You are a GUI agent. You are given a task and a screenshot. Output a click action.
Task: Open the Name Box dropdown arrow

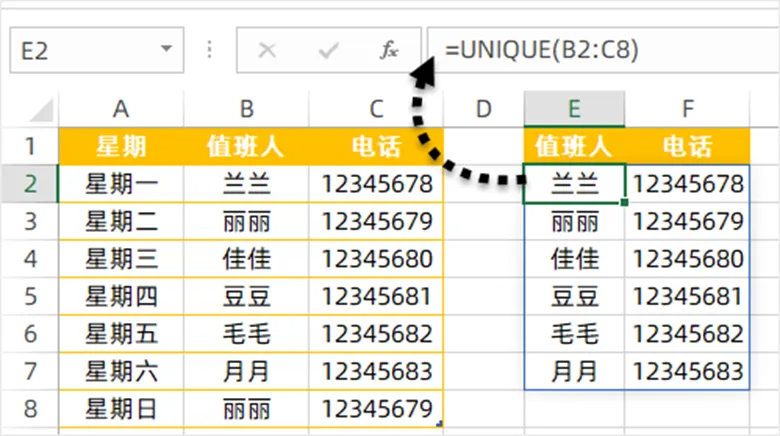(165, 50)
